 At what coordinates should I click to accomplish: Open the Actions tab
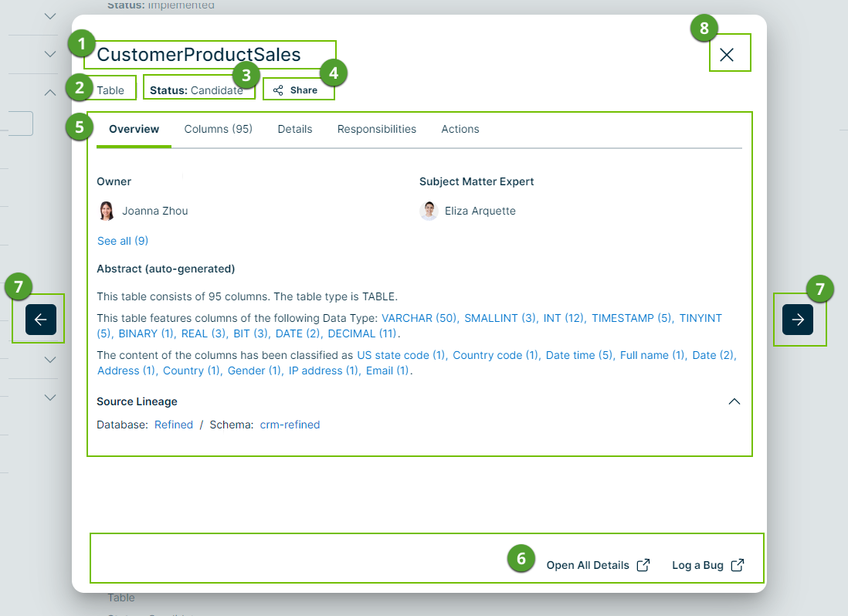coord(460,129)
